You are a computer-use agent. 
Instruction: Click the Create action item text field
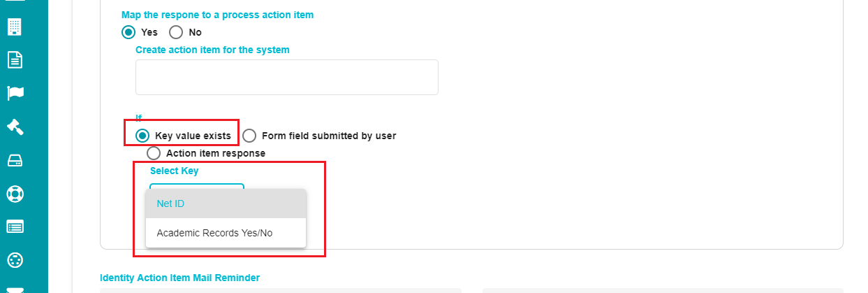[x=286, y=77]
